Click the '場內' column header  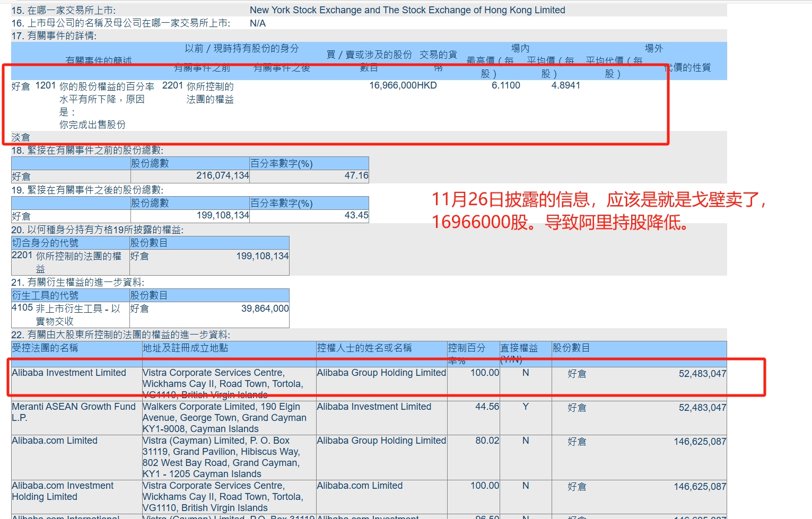[520, 48]
